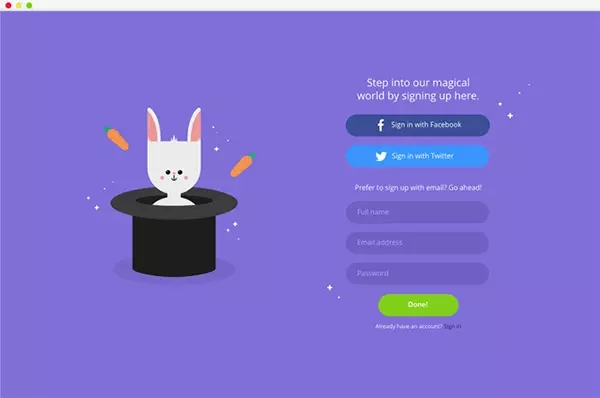
Task: Open the Sign in link
Action: click(x=452, y=326)
